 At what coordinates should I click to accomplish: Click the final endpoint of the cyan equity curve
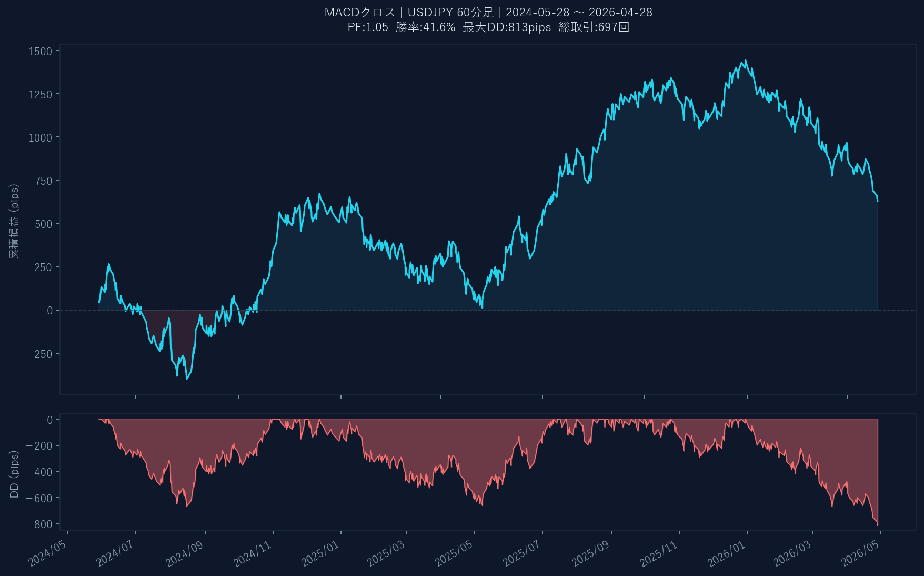pos(877,201)
